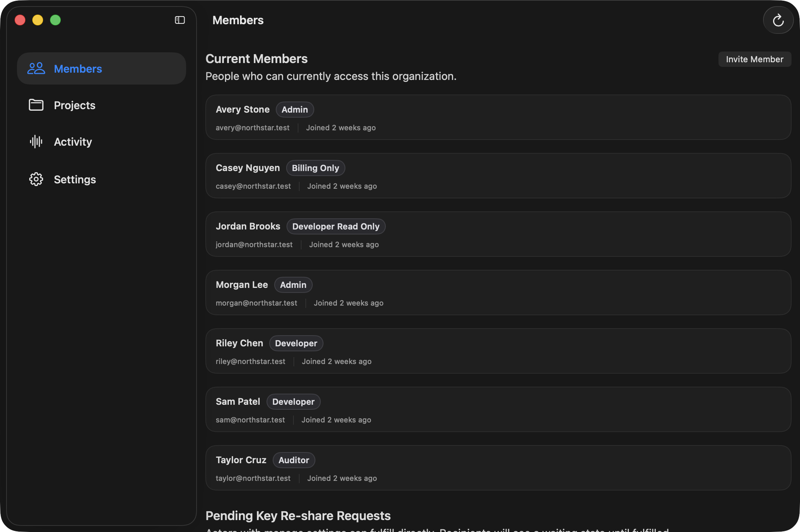
Task: Click the folder icon beside Projects
Action: point(36,105)
